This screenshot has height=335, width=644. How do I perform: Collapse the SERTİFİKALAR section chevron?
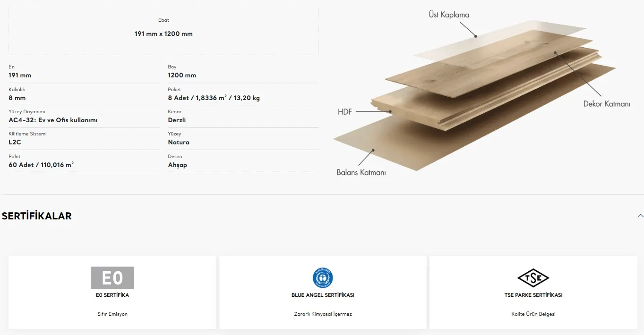pos(640,216)
